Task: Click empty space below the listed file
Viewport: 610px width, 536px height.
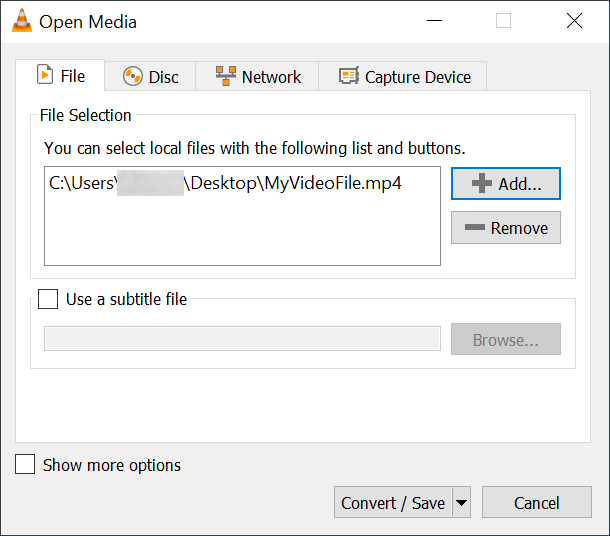Action: [240, 235]
